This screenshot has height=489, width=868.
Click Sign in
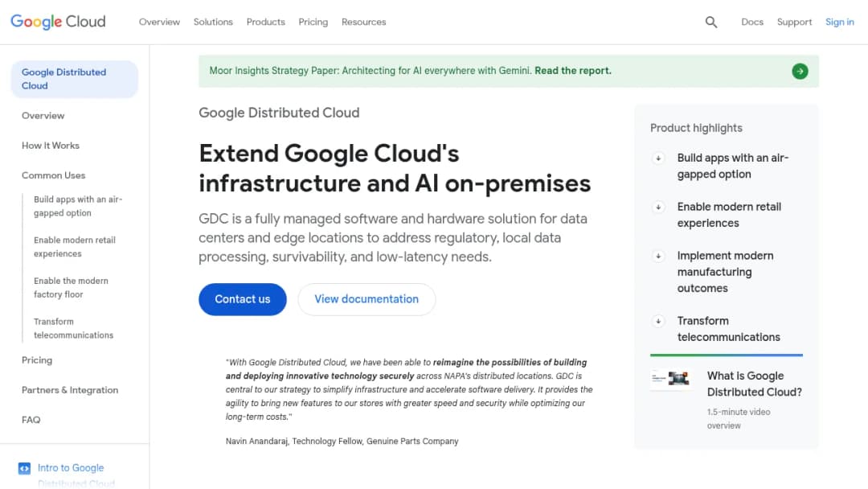pos(840,23)
